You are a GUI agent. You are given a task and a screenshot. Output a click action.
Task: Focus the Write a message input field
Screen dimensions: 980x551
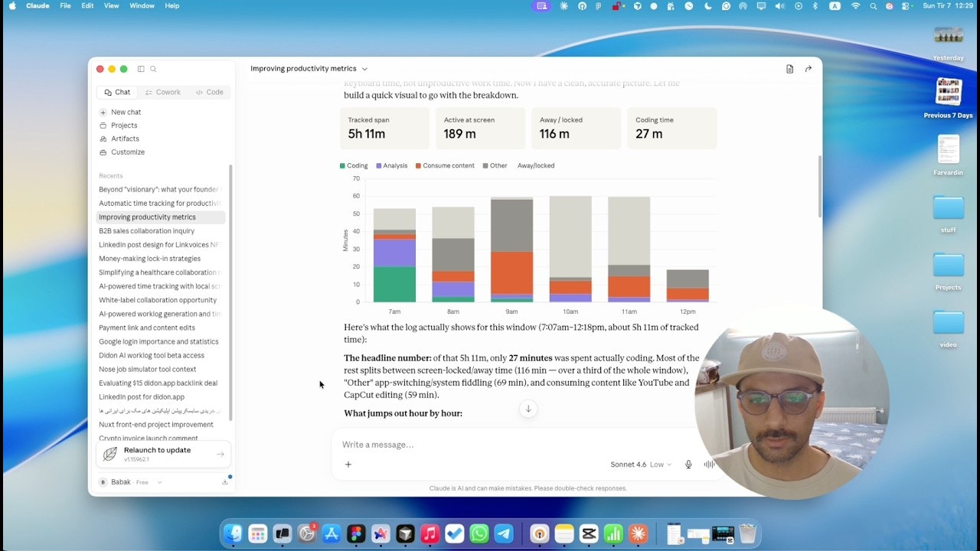pyautogui.click(x=528, y=445)
